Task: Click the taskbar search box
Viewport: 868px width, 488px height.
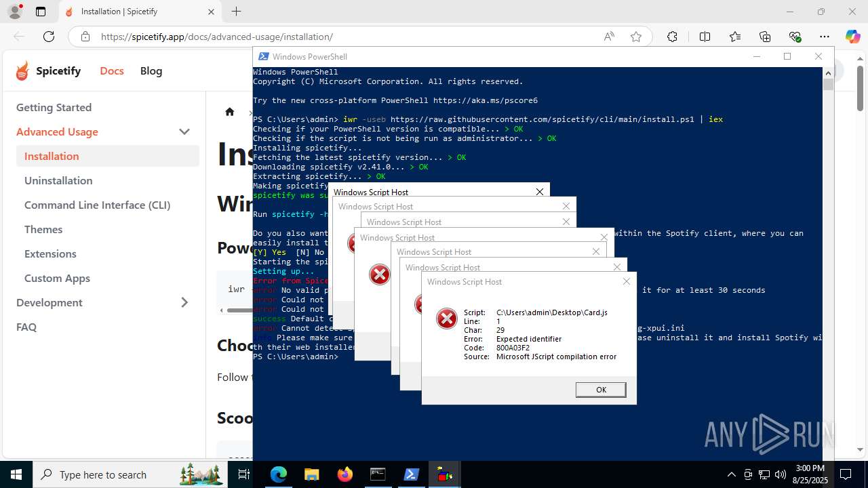Action: pyautogui.click(x=130, y=474)
